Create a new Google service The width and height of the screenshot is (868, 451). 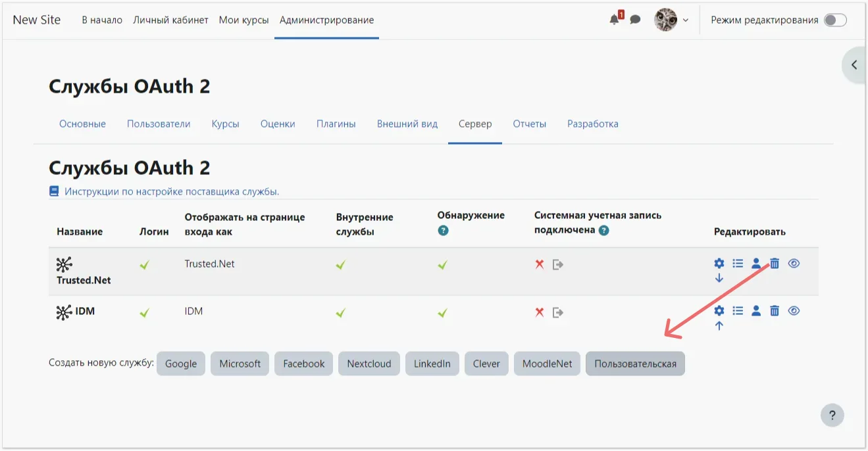pyautogui.click(x=181, y=363)
